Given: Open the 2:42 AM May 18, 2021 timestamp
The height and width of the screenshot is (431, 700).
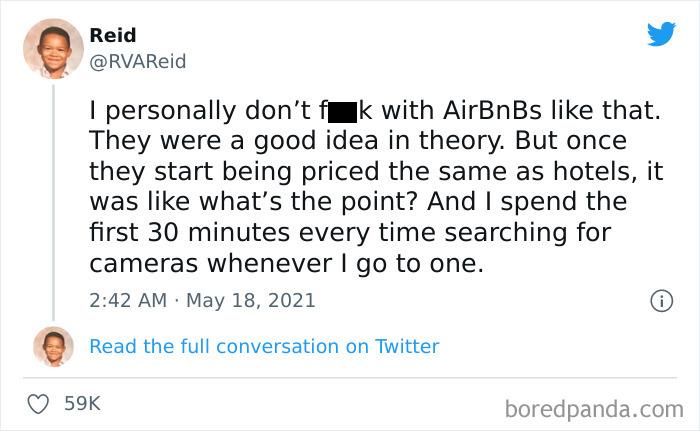Looking at the screenshot, I should click(202, 301).
